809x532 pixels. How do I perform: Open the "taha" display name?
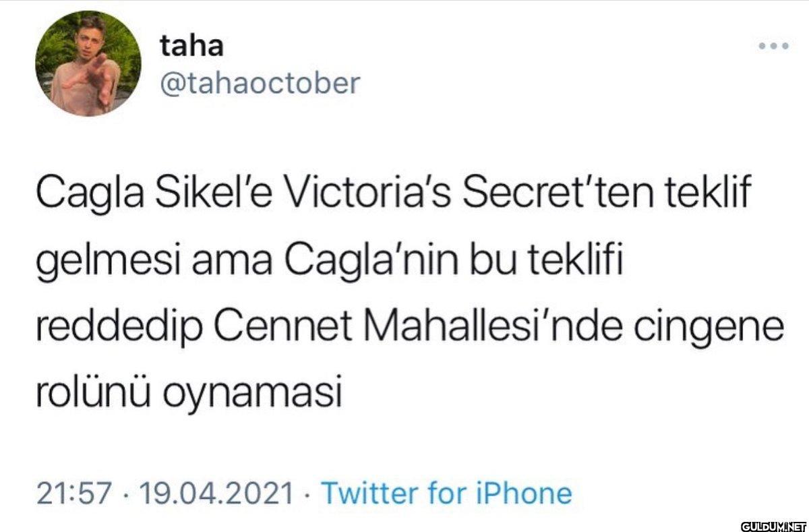[192, 46]
